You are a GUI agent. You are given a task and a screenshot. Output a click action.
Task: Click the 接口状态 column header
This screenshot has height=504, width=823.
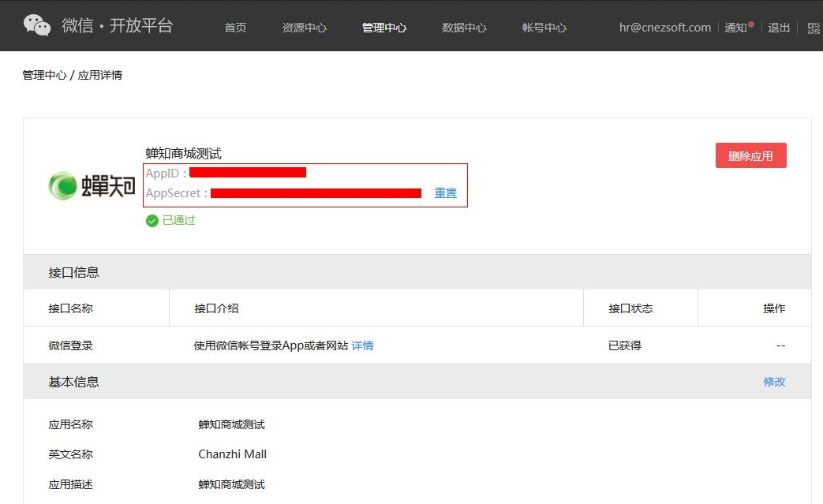click(631, 308)
